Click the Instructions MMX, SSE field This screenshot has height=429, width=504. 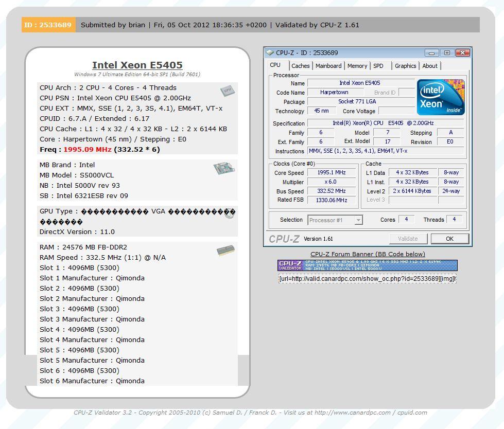(x=386, y=151)
